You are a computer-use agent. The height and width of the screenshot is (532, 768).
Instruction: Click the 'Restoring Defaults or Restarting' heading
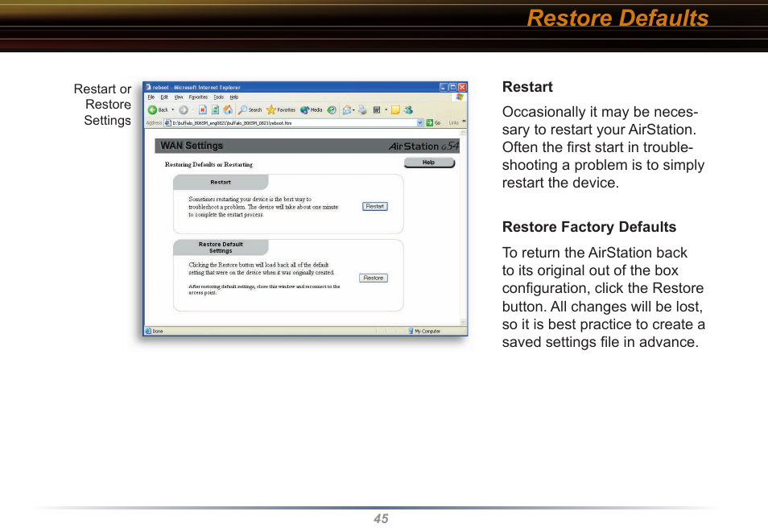point(209,165)
